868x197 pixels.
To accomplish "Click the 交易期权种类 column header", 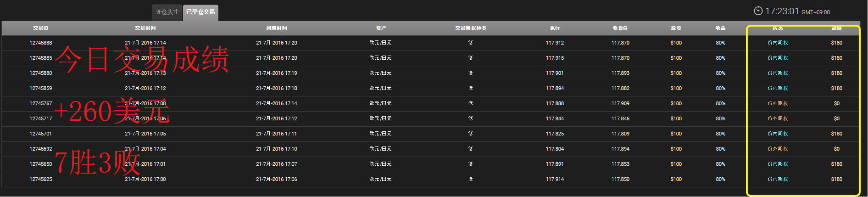I will [471, 28].
